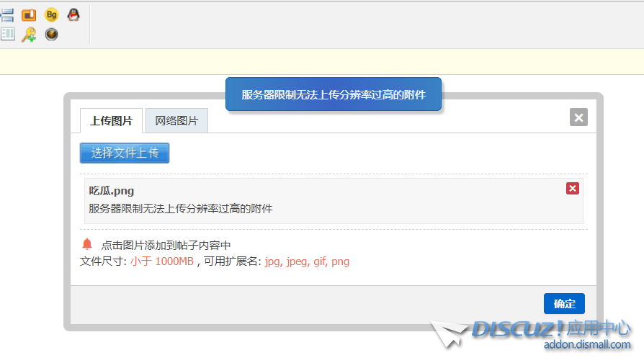The image size is (644, 363).
Task: Click the QQ penguin icon
Action: coord(73,15)
